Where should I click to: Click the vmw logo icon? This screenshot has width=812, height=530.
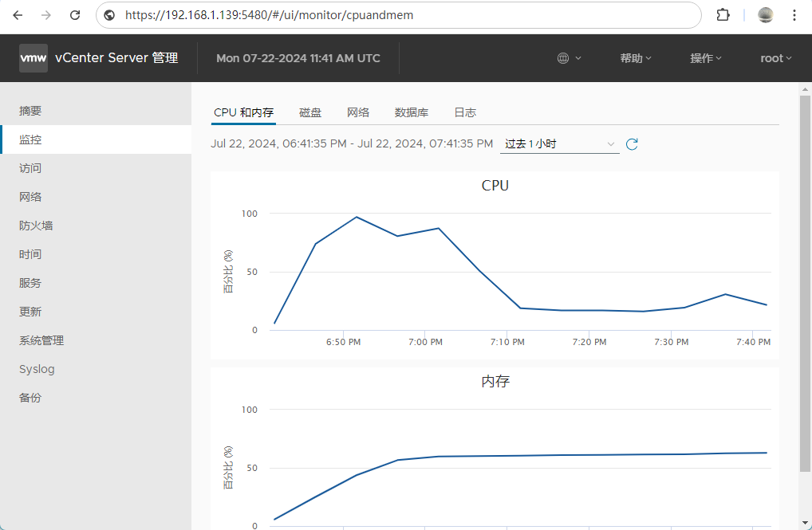pyautogui.click(x=34, y=58)
